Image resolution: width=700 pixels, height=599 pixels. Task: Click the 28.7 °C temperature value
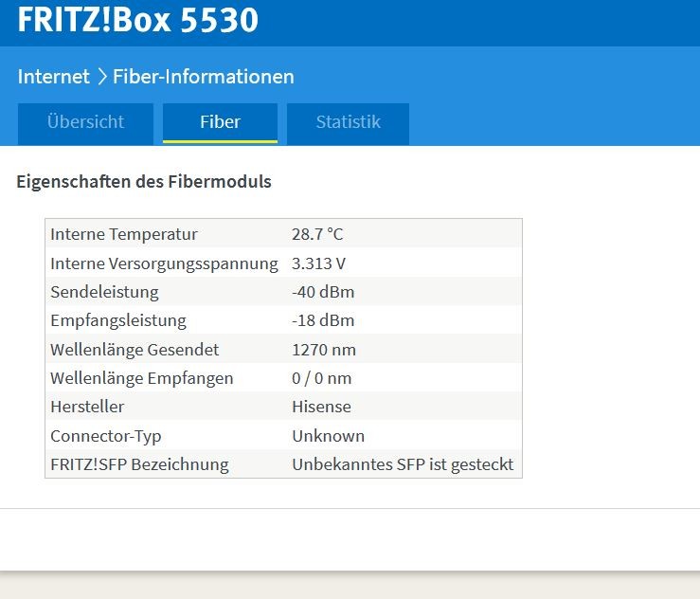pos(317,234)
